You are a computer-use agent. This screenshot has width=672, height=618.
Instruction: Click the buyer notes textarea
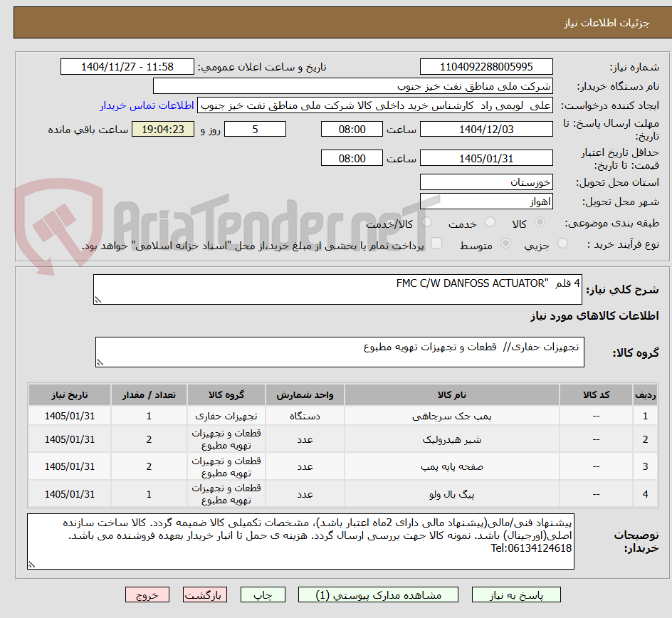pyautogui.click(x=300, y=541)
